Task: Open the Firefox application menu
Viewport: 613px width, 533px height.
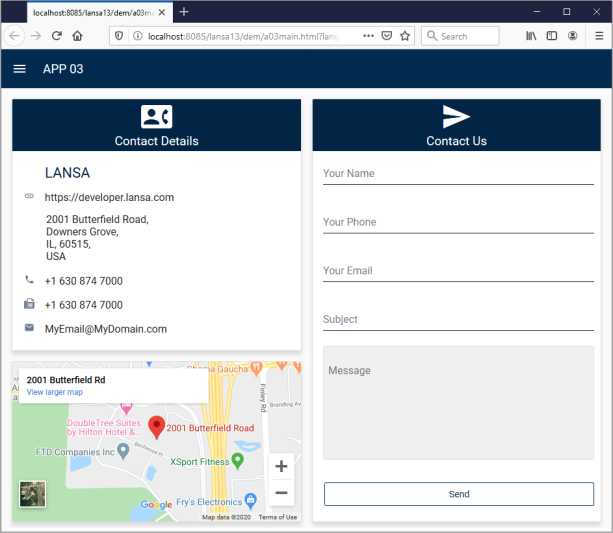Action: click(x=599, y=36)
